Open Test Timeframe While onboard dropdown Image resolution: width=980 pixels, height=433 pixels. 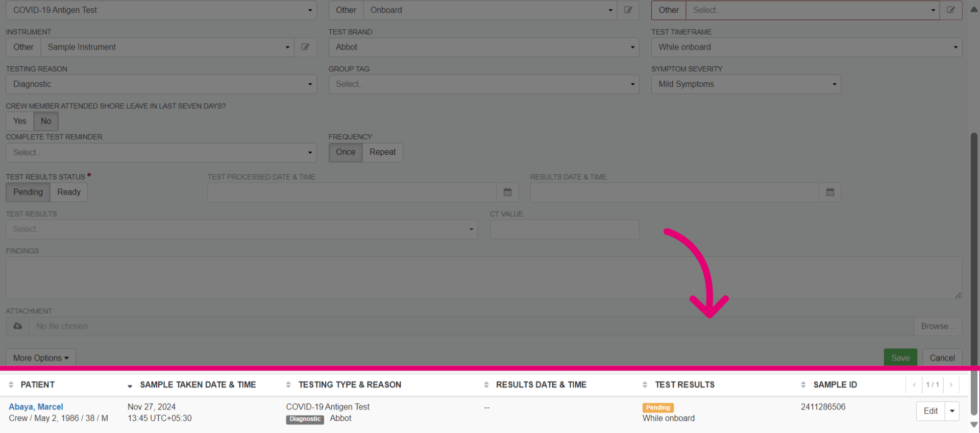click(806, 47)
